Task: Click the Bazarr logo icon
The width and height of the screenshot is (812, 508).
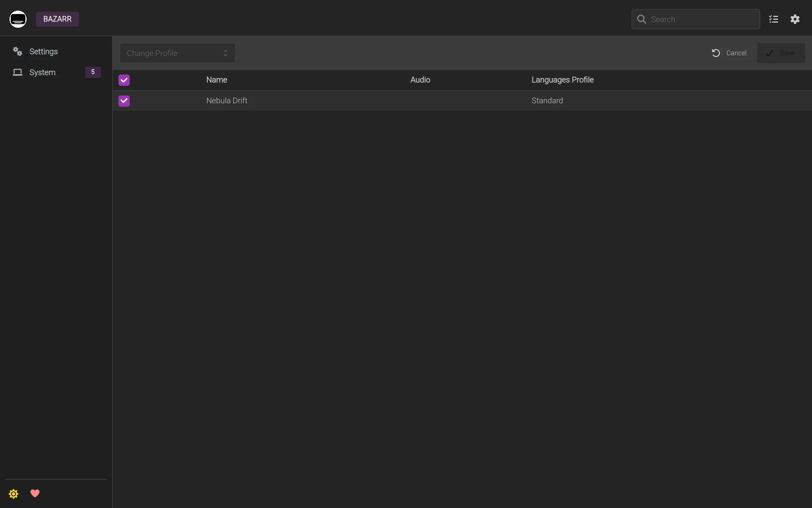Action: click(18, 19)
